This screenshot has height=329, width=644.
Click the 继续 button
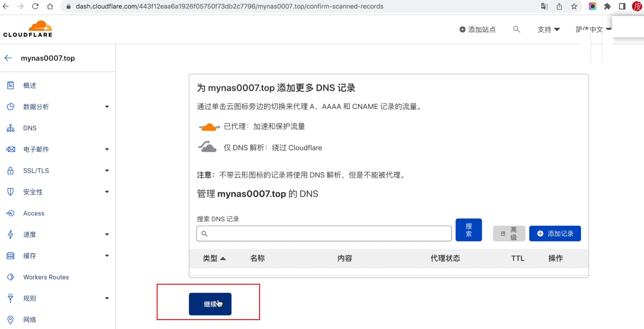[210, 304]
